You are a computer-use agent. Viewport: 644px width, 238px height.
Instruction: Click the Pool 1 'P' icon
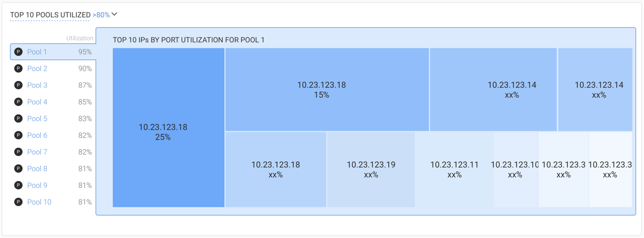(18, 52)
